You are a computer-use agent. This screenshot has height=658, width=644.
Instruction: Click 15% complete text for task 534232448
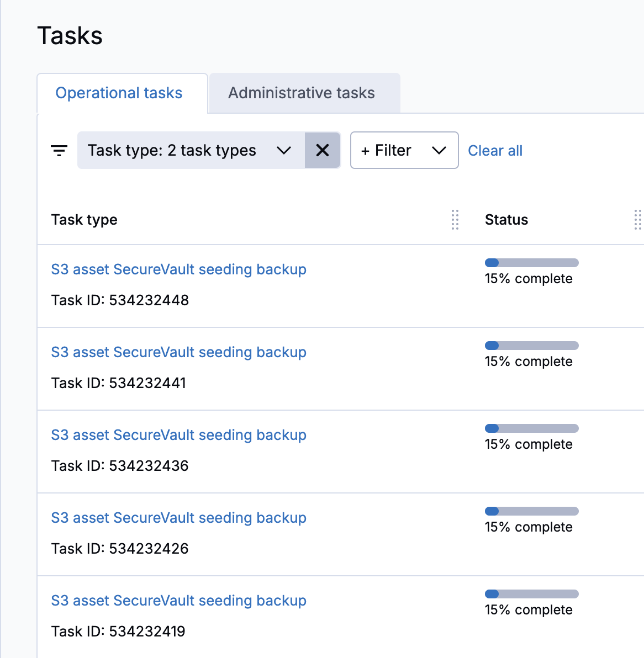pos(529,279)
